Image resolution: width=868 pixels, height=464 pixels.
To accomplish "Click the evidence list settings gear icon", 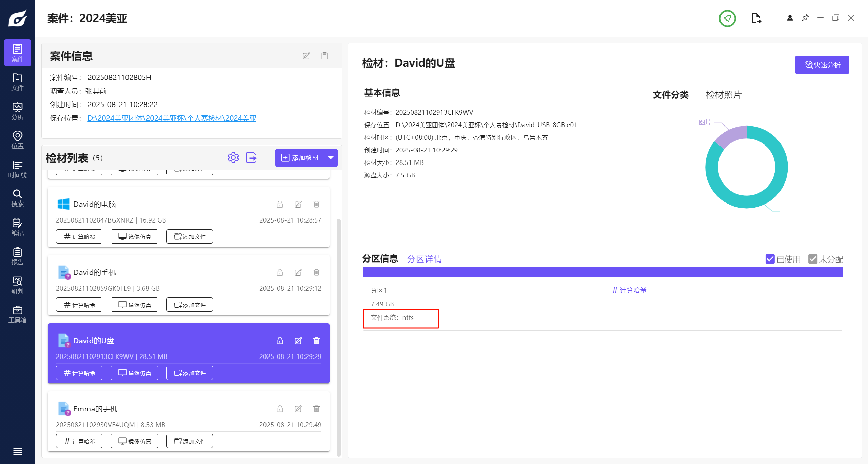I will 233,158.
